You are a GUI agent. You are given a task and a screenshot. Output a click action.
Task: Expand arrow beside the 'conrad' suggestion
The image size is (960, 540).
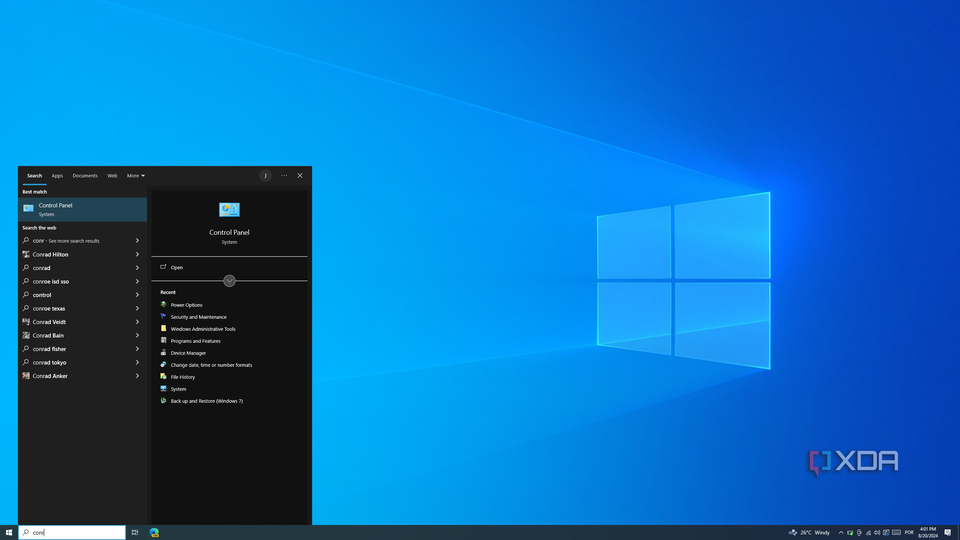point(137,268)
